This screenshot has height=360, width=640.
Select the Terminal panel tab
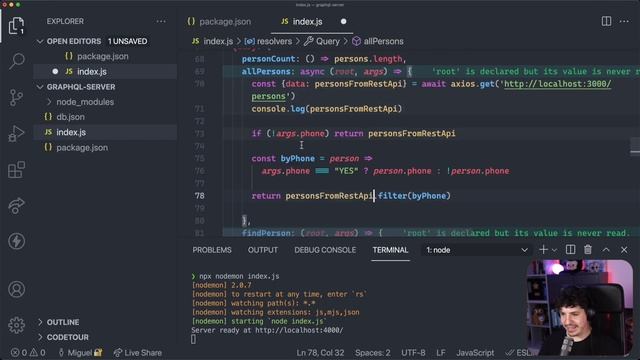tap(390, 250)
